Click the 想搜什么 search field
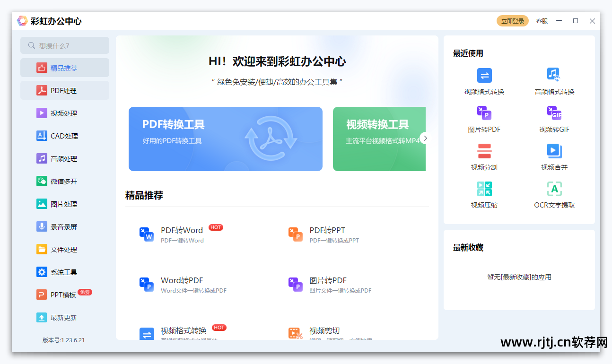612x364 pixels. 65,45
